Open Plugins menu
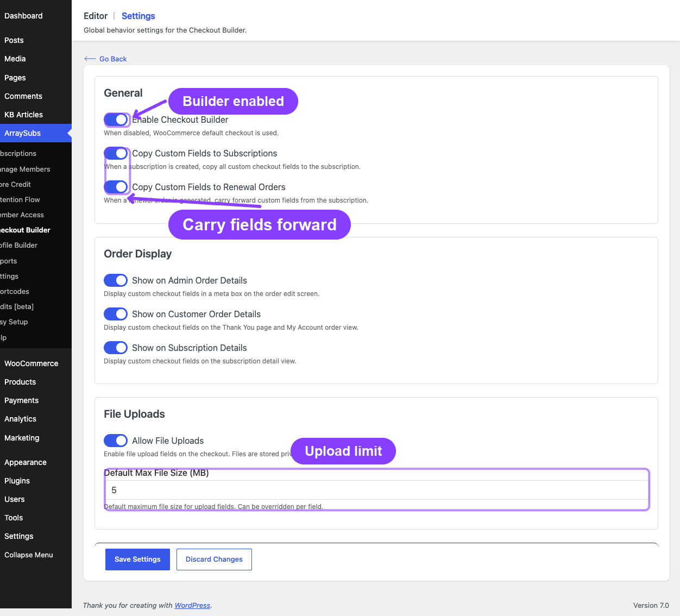 [36, 481]
